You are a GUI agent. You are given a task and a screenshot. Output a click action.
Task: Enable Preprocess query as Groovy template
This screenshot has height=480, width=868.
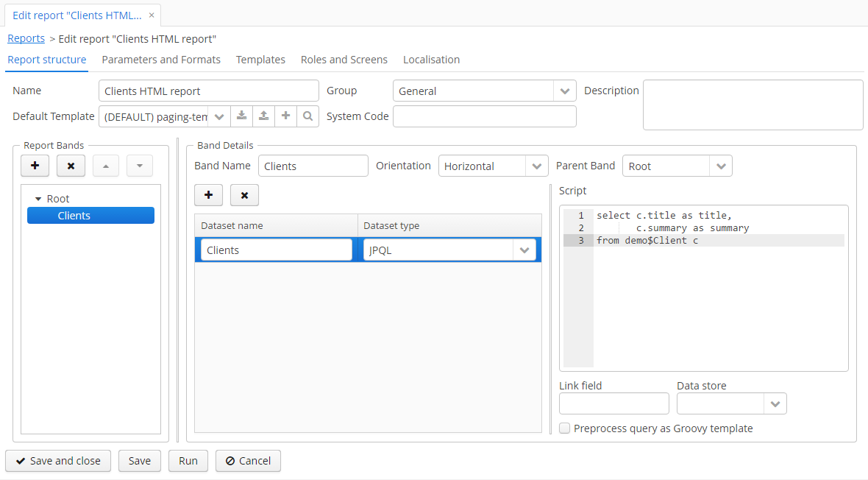[564, 428]
